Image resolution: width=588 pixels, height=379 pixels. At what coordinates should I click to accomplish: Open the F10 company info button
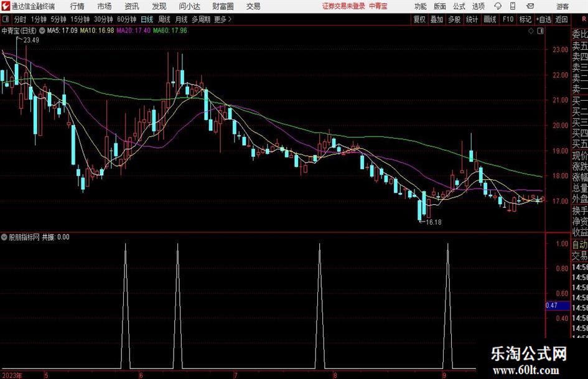point(508,19)
